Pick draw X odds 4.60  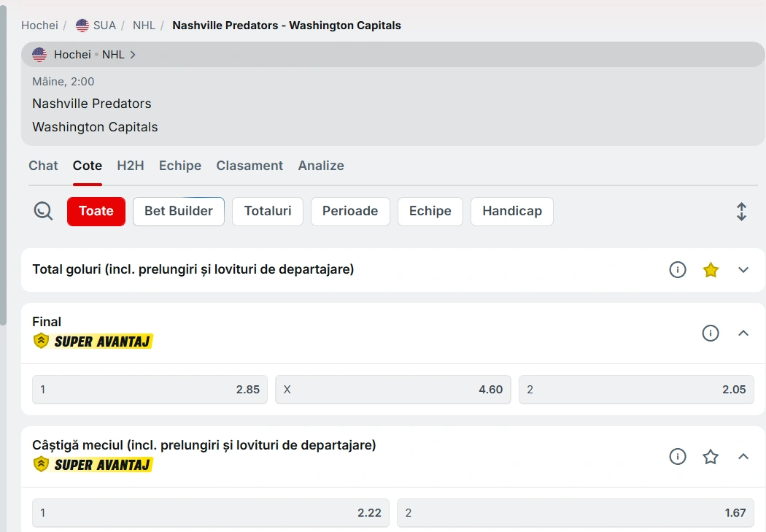392,390
